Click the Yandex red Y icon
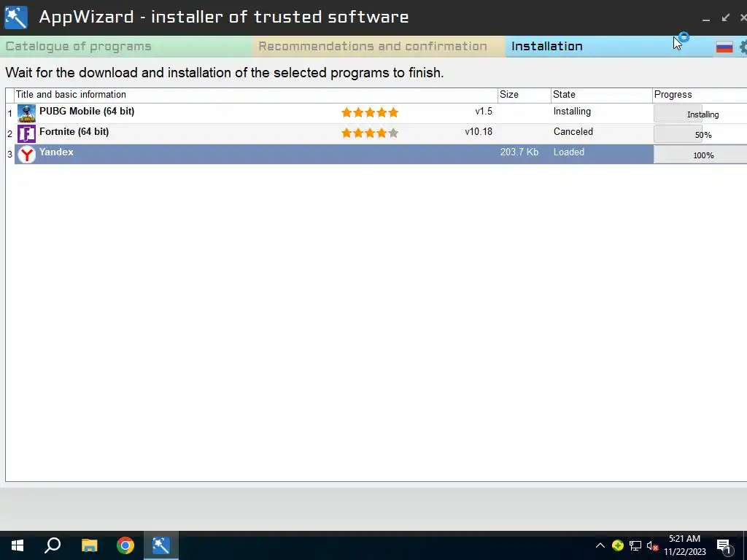This screenshot has height=560, width=747. coord(27,155)
